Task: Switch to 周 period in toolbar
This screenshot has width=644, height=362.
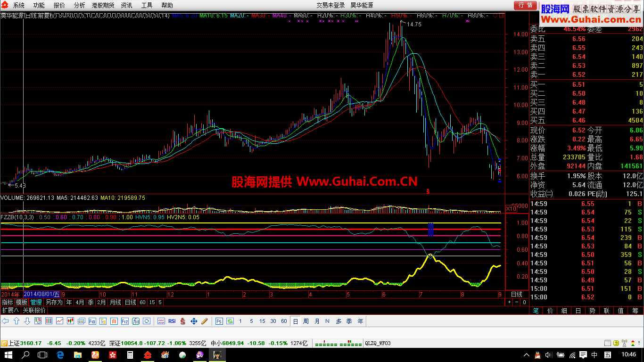Action: pyautogui.click(x=306, y=321)
